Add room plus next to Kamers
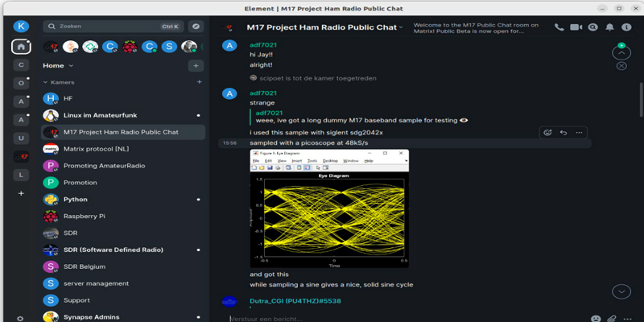644x322 pixels. pos(199,82)
